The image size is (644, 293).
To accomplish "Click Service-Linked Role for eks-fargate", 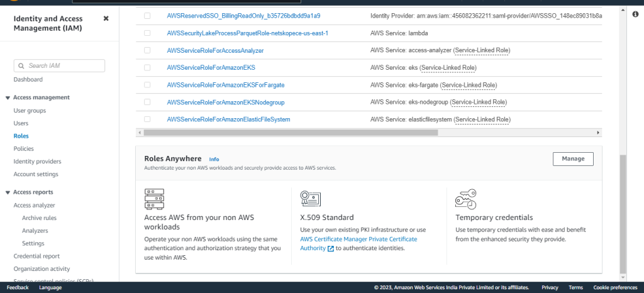I will pos(468,85).
